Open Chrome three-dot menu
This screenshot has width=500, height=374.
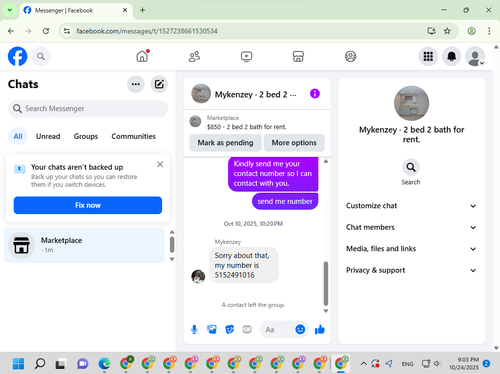click(x=489, y=31)
